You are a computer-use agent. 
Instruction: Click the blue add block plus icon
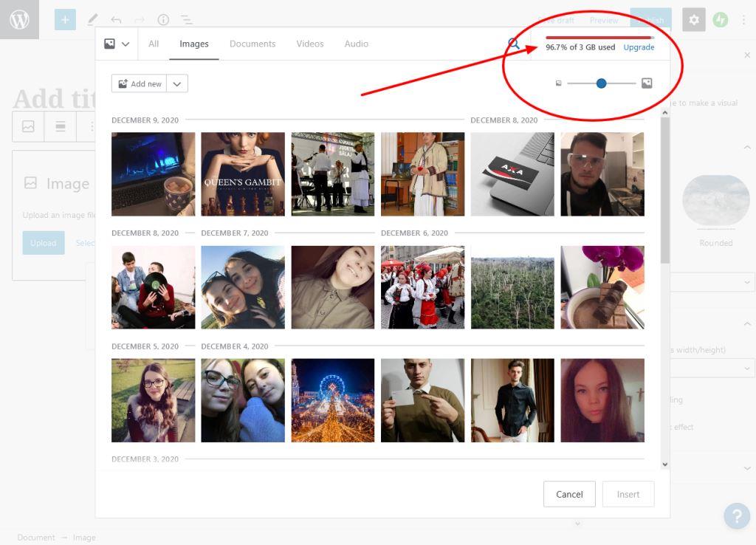click(x=65, y=20)
